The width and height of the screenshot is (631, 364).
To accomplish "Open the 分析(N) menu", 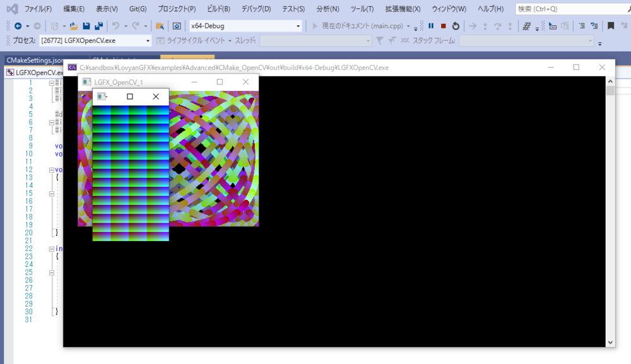I will point(327,9).
